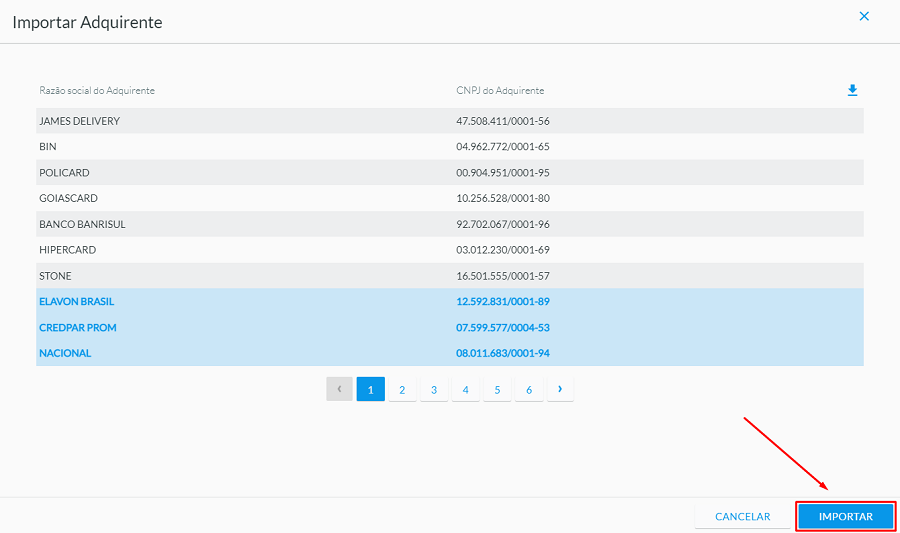
Task: Deselect the NACIONAL row
Action: point(450,353)
